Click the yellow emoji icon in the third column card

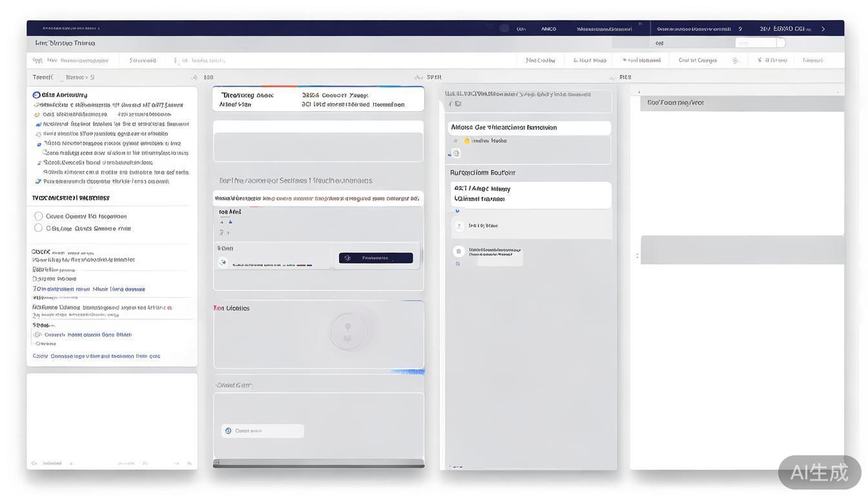(x=467, y=141)
